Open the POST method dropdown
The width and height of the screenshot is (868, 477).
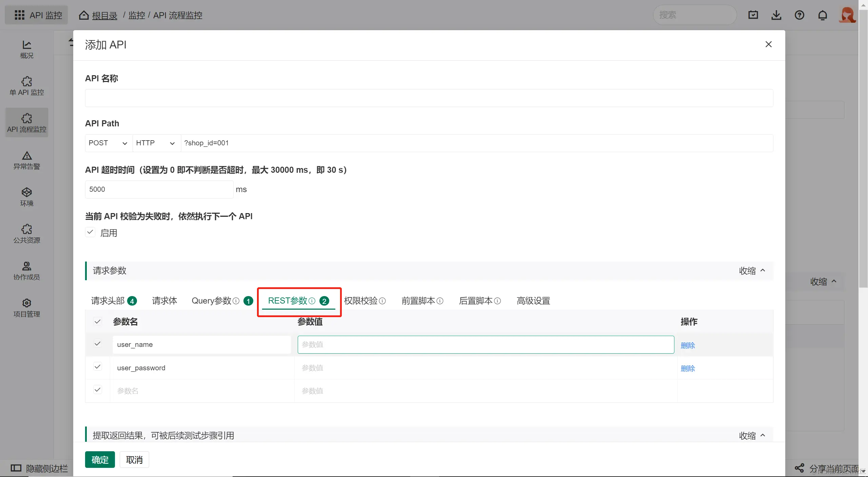[x=108, y=143]
